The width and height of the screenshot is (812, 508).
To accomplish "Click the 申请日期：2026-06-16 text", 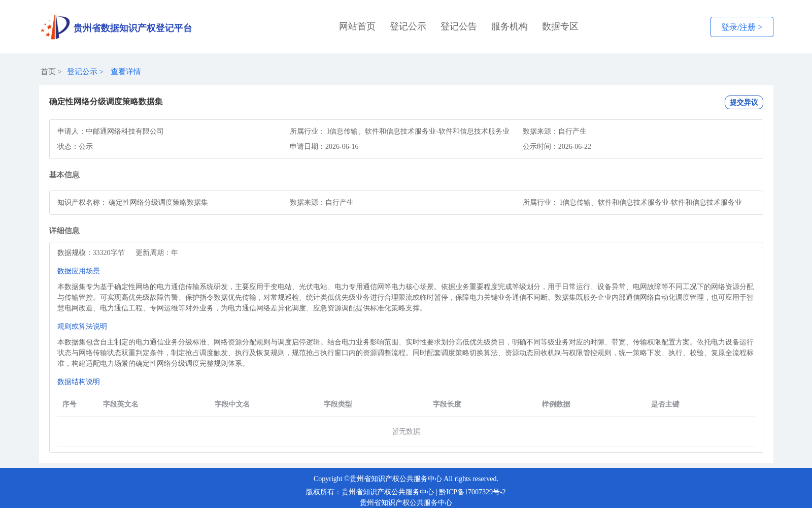I will 324,146.
